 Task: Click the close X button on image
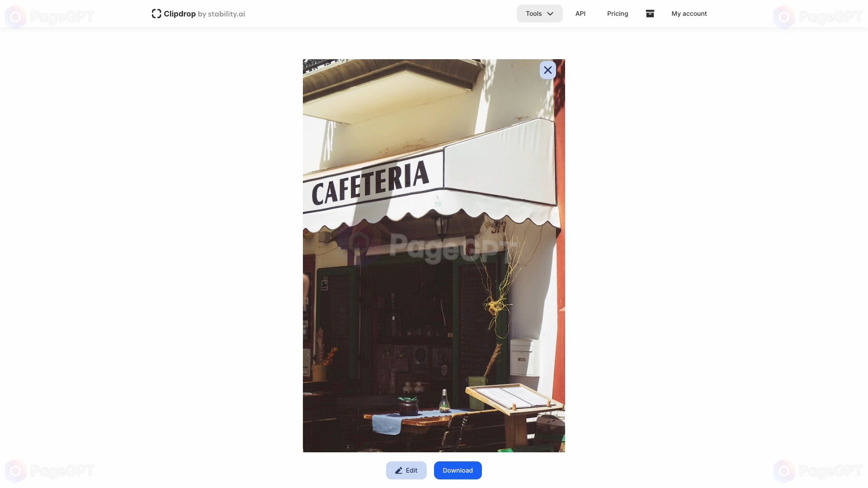click(548, 70)
